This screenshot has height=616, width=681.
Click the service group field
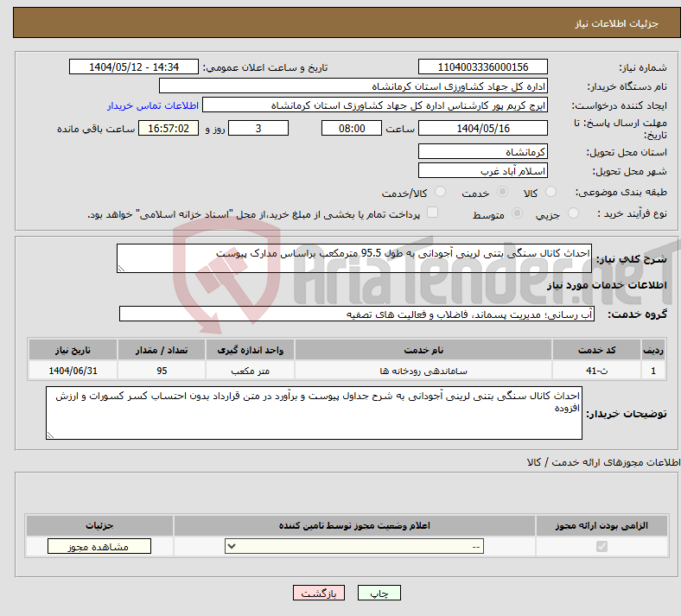tap(357, 314)
